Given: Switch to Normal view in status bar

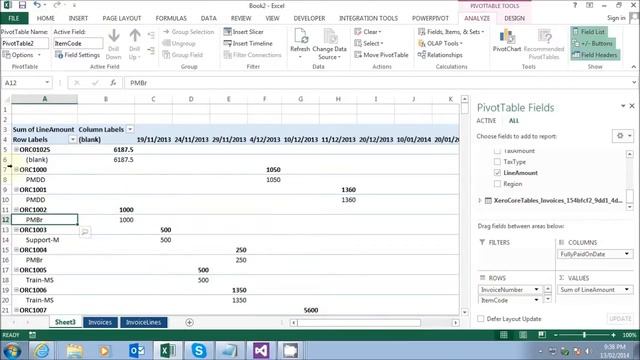Looking at the screenshot, I should pyautogui.click(x=504, y=335).
